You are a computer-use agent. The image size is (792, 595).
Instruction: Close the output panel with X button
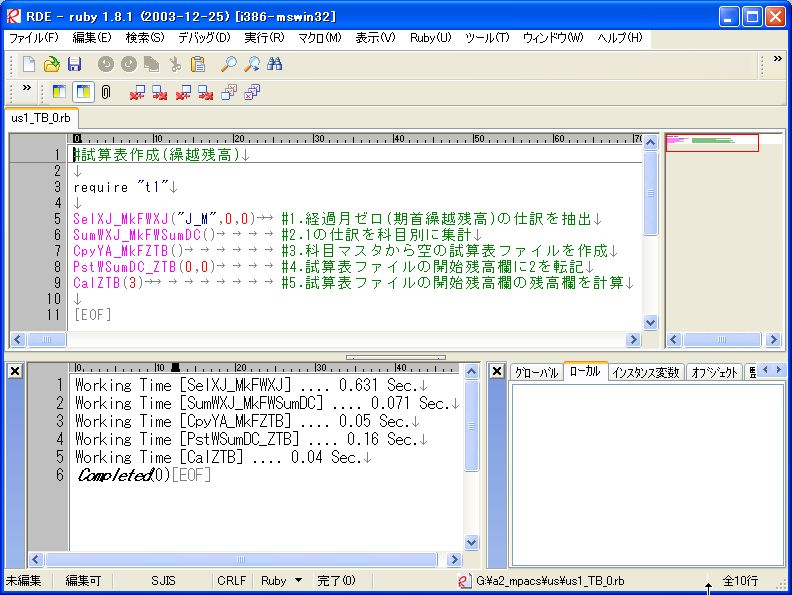click(15, 371)
